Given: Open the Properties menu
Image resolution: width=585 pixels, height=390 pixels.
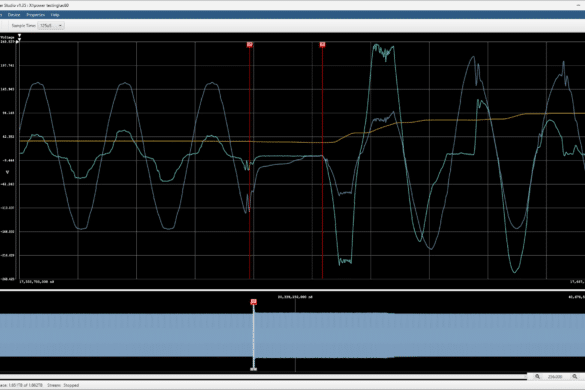Looking at the screenshot, I should click(x=35, y=15).
